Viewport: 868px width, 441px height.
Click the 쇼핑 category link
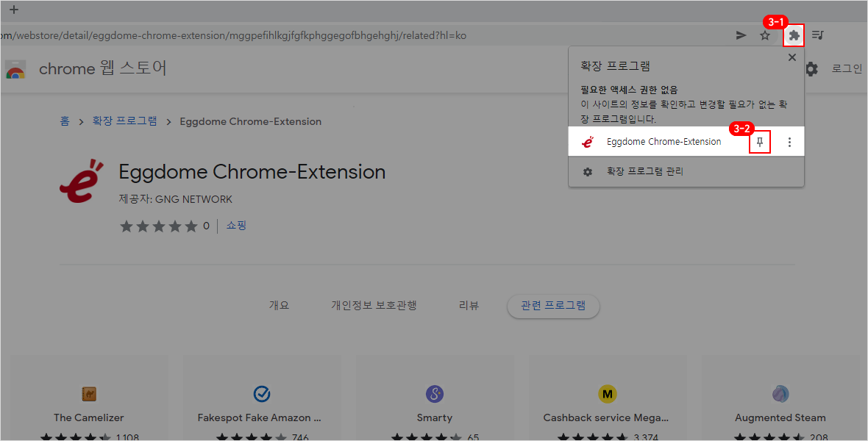[236, 226]
